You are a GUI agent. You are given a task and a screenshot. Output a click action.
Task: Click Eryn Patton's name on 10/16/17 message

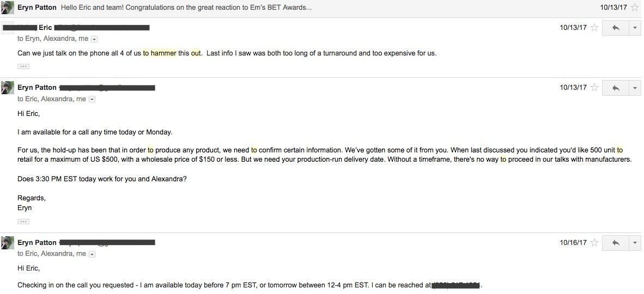tap(37, 243)
